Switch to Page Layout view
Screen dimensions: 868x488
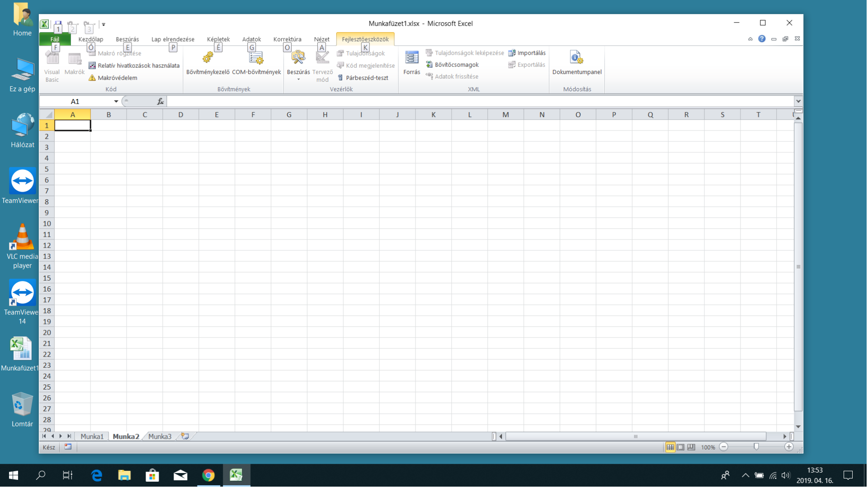pos(680,447)
